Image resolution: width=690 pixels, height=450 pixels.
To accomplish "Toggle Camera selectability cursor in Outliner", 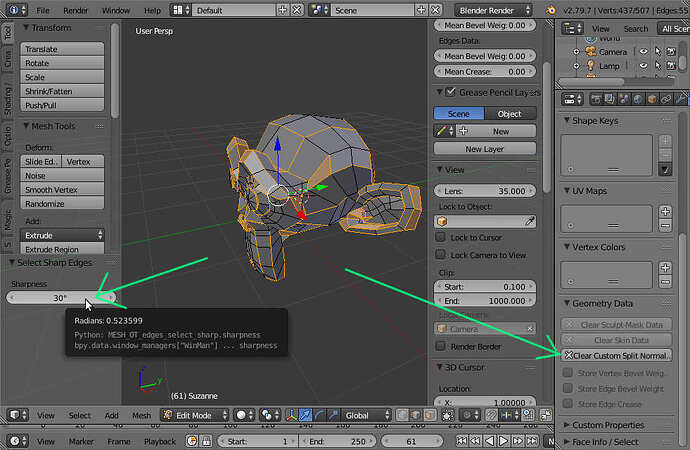I will tap(657, 51).
